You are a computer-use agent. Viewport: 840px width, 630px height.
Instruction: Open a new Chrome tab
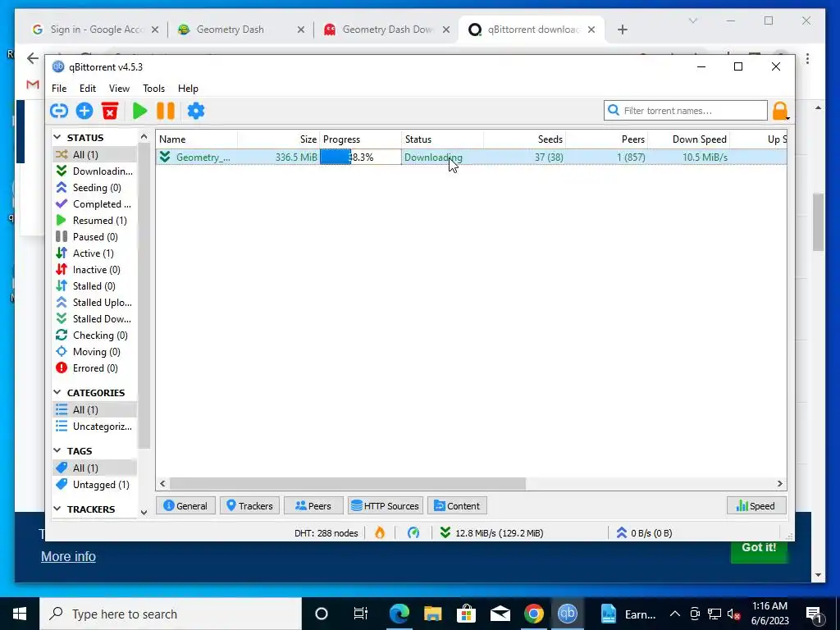tap(622, 30)
